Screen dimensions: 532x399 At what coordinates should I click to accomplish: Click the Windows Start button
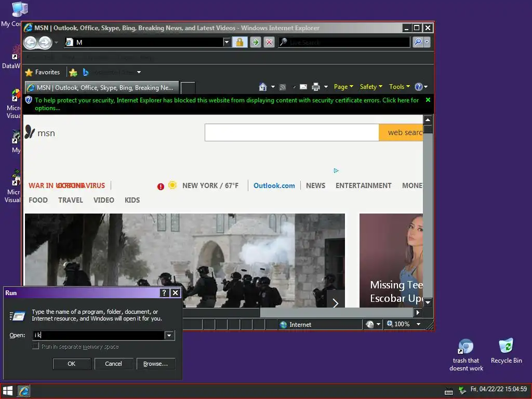click(7, 391)
